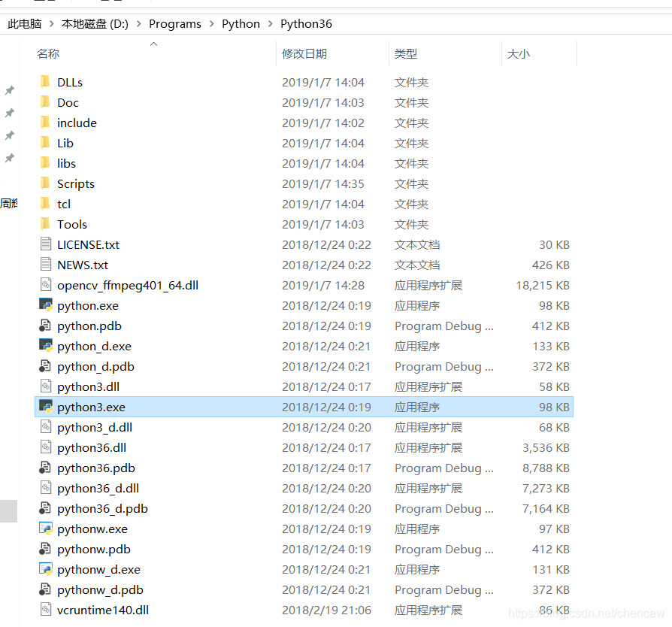Expand the chevron after Python breadcrumb
Viewport: 672px width, 627px height.
coord(271,23)
